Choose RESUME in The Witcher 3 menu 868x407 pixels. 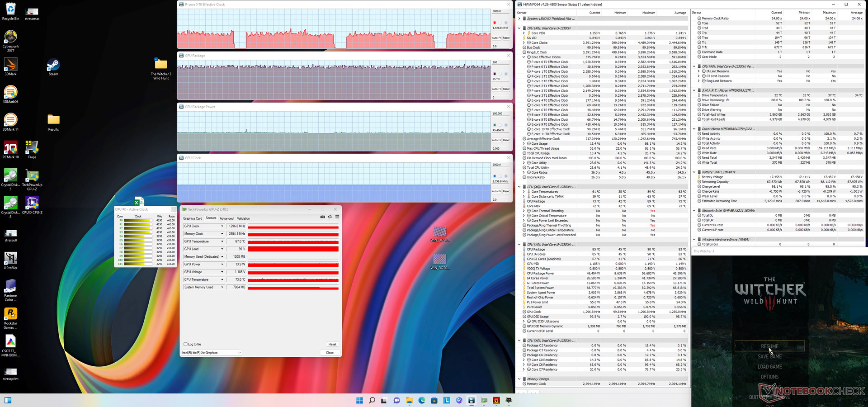coord(769,346)
